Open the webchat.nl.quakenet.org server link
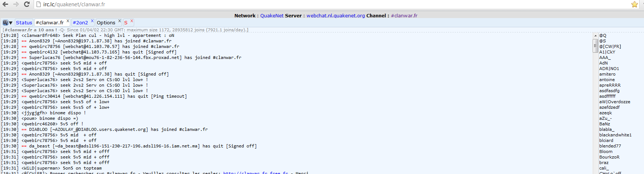The height and width of the screenshot is (174, 644). [x=335, y=15]
